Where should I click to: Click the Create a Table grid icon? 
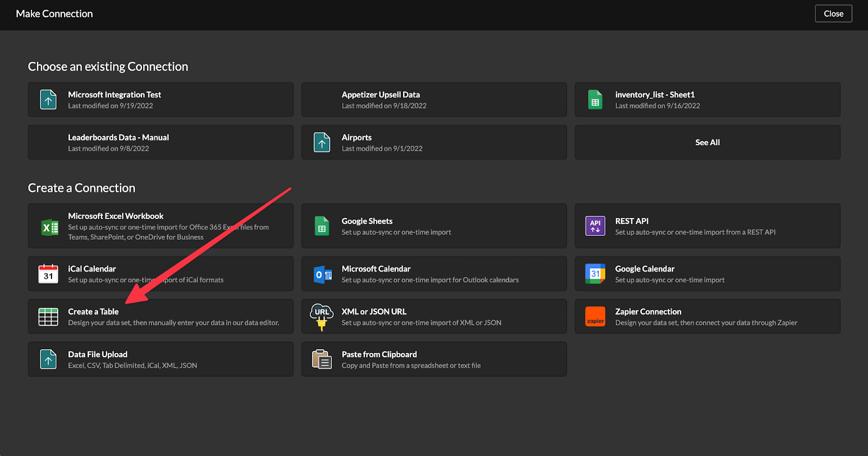(x=48, y=317)
